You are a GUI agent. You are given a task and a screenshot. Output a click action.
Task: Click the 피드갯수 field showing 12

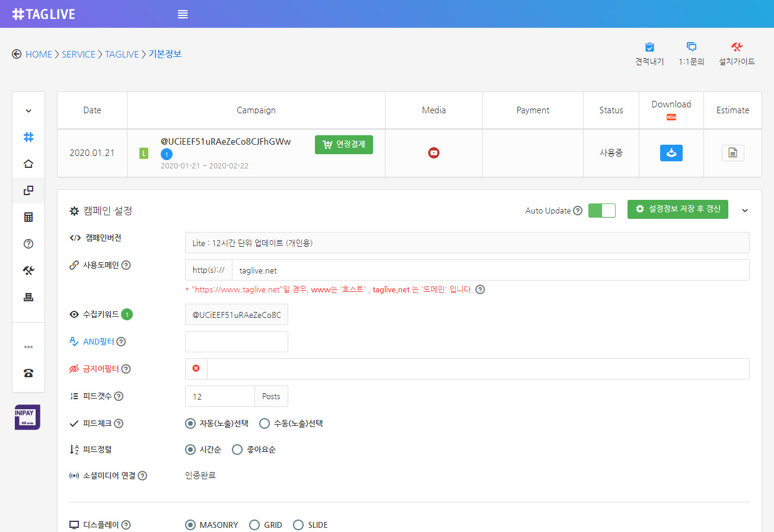[220, 396]
